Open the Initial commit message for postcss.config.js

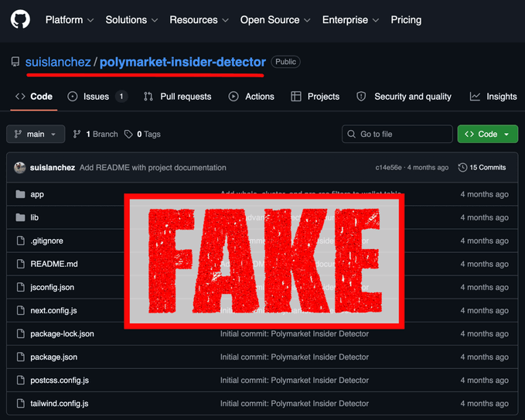point(295,381)
